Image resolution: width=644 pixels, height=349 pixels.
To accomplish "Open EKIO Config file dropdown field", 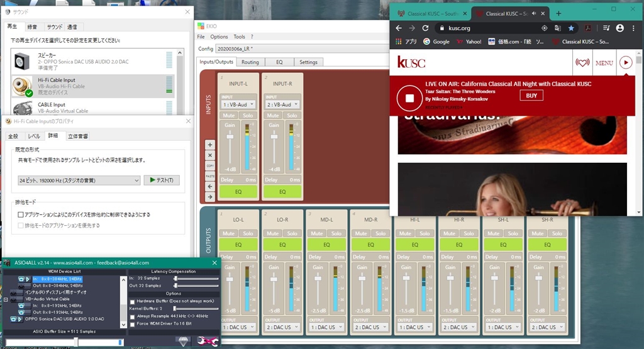I will (x=303, y=48).
